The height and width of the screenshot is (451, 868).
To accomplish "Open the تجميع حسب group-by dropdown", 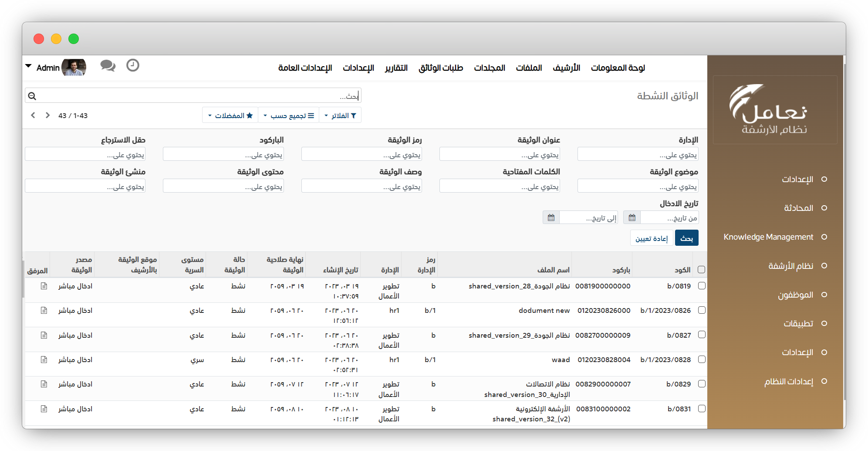I will tap(288, 115).
